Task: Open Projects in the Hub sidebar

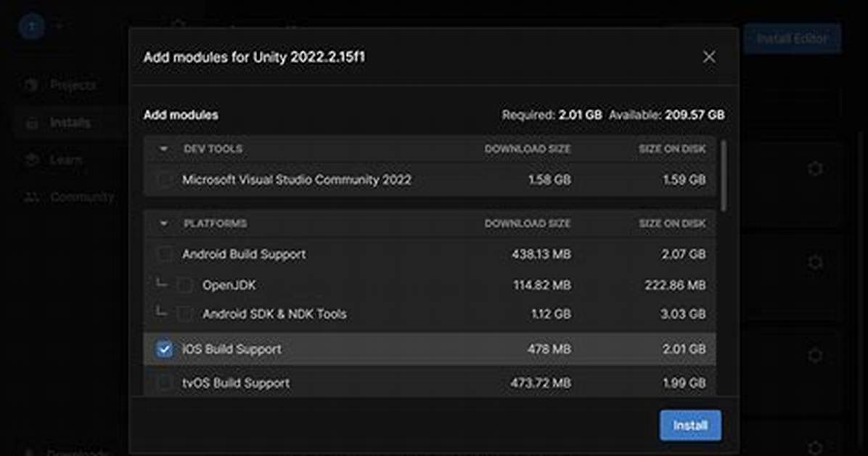Action: (x=73, y=85)
